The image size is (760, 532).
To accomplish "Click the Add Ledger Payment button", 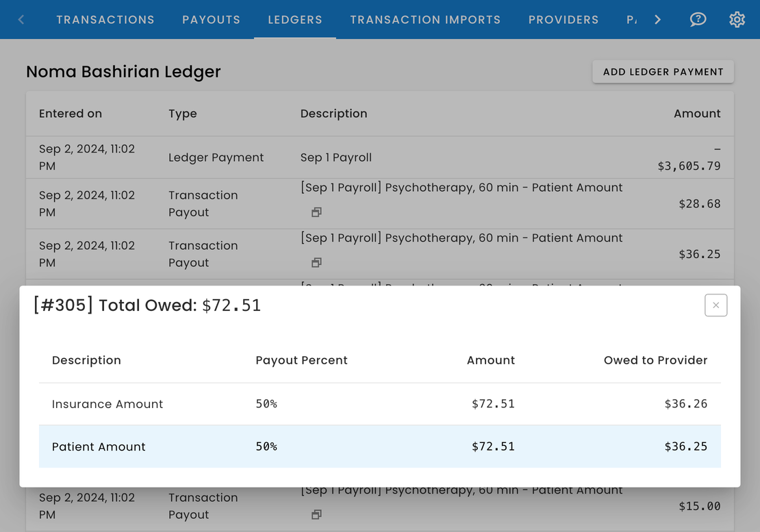I will (x=663, y=72).
